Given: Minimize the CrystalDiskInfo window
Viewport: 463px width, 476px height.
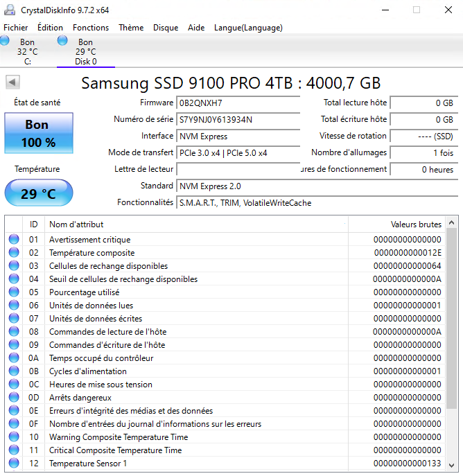Looking at the screenshot, I should tap(385, 10).
